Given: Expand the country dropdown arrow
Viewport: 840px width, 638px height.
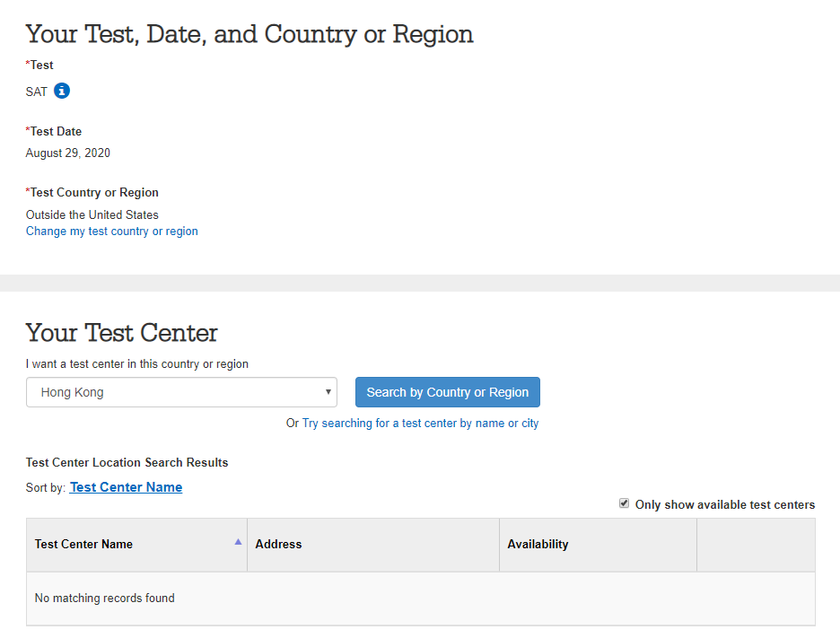Looking at the screenshot, I should pyautogui.click(x=328, y=392).
